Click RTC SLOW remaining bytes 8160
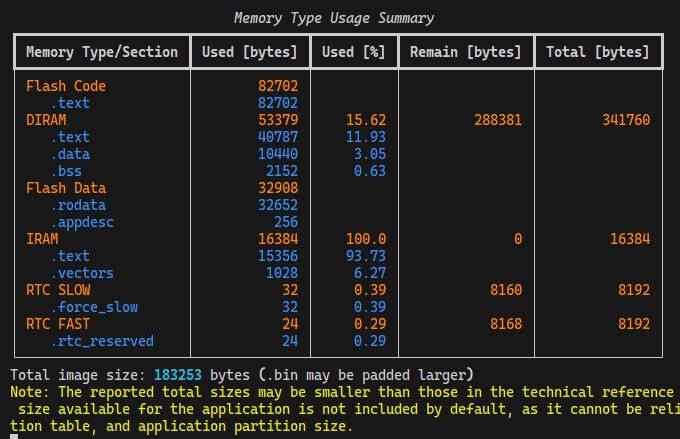The width and height of the screenshot is (680, 439). [506, 290]
